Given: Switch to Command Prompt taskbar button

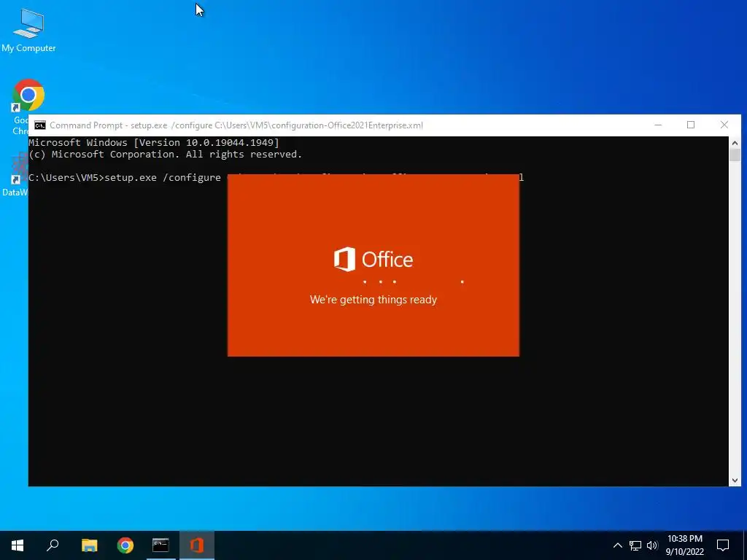Looking at the screenshot, I should pyautogui.click(x=160, y=545).
